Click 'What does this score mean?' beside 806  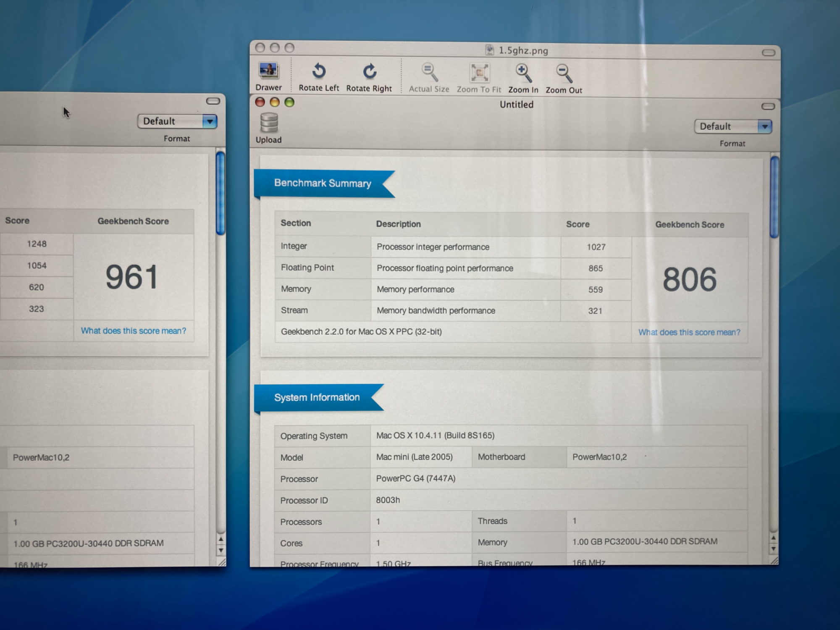689,332
